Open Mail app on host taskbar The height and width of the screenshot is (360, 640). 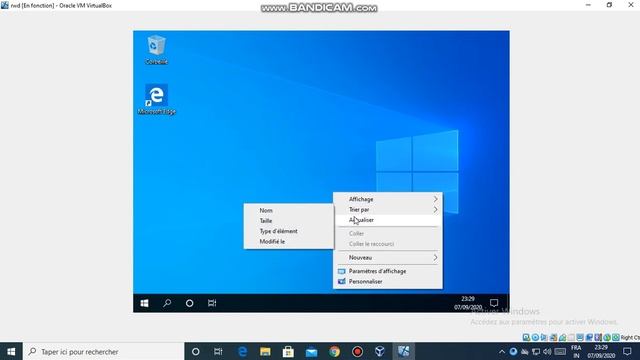tap(311, 351)
